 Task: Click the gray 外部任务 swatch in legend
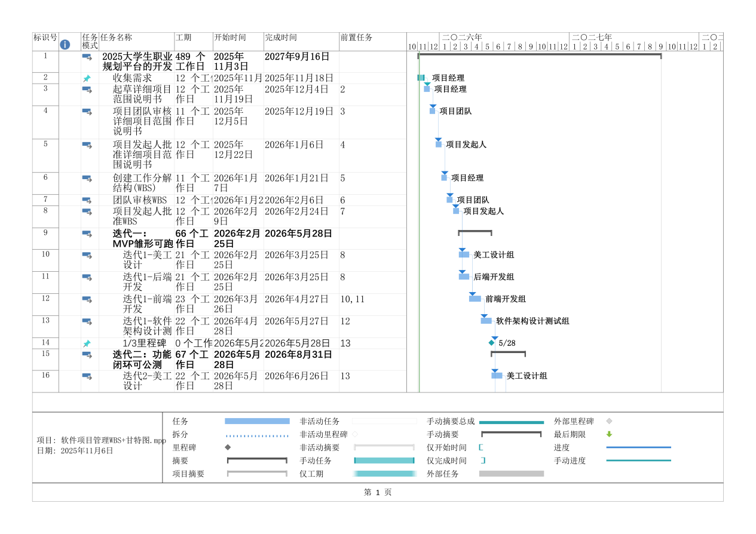(x=512, y=474)
